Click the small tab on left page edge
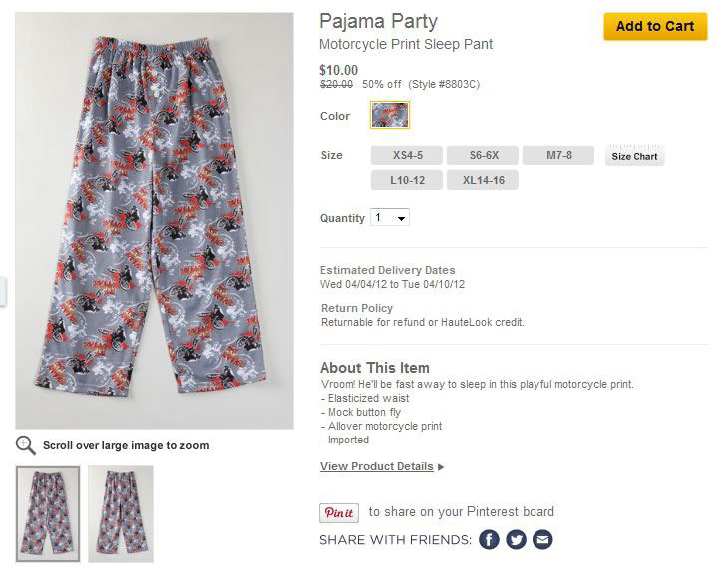Image resolution: width=714 pixels, height=588 pixels. pos(3,292)
